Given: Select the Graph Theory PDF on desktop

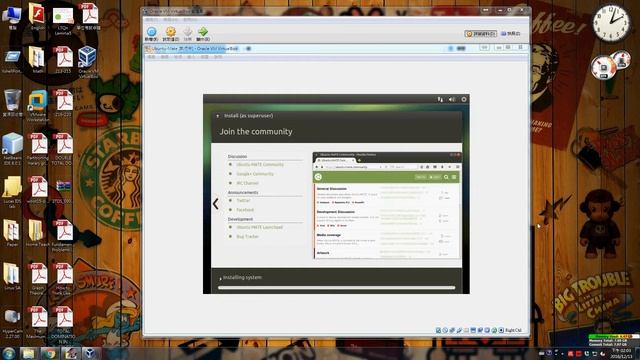Looking at the screenshot, I should click(38, 279).
